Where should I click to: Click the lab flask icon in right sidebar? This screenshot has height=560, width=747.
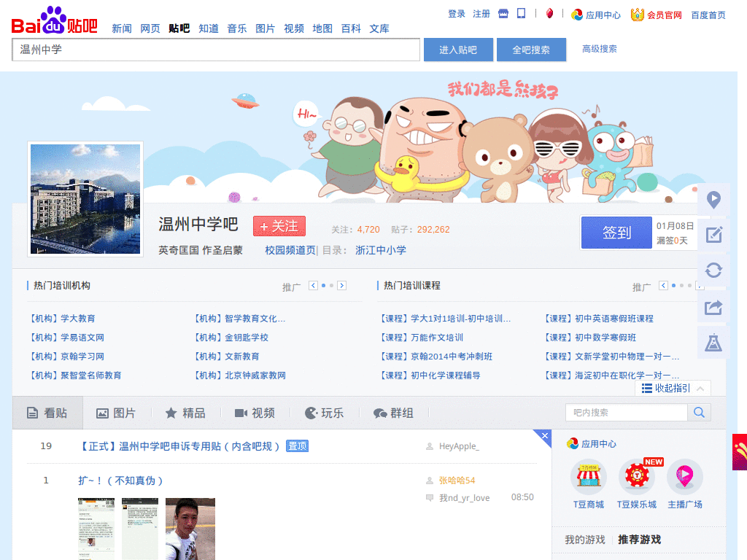713,343
